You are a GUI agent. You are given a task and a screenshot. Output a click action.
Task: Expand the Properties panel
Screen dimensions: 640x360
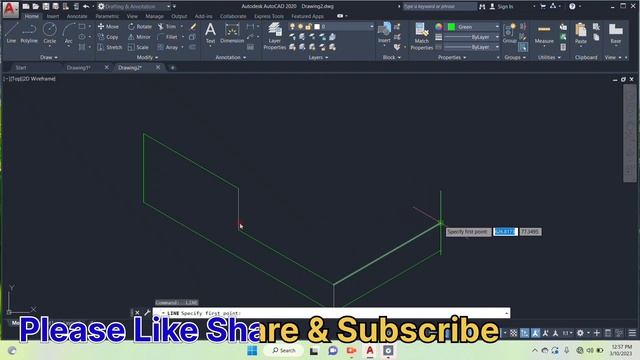click(452, 58)
